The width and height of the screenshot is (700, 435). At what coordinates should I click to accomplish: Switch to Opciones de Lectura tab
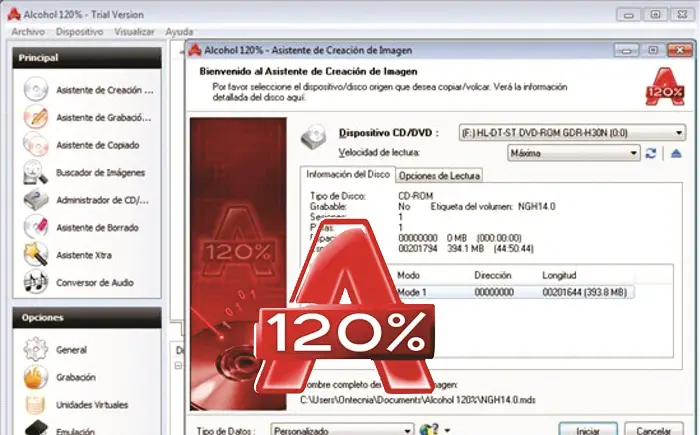[439, 176]
